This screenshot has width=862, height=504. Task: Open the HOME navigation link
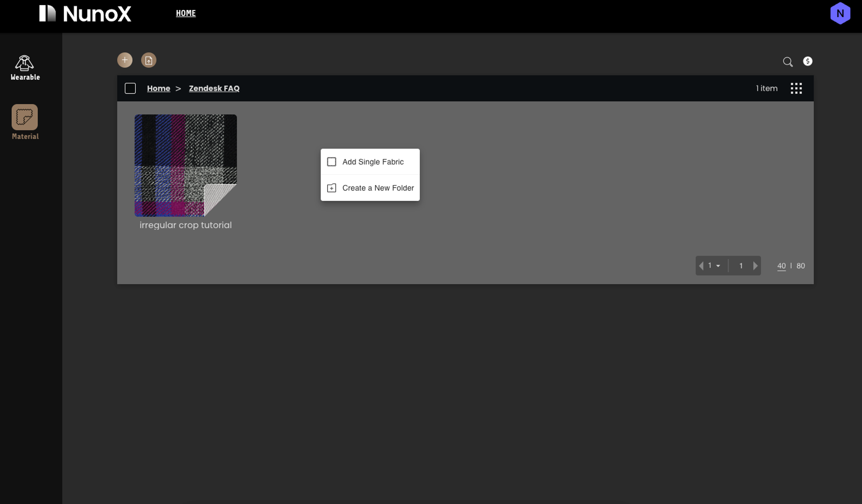coord(186,13)
